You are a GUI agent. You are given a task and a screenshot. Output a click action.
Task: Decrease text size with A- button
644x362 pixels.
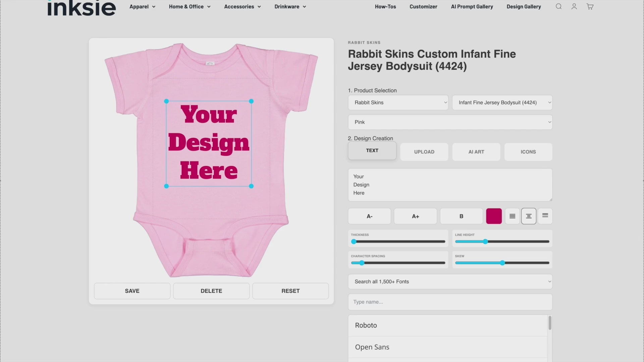click(369, 216)
